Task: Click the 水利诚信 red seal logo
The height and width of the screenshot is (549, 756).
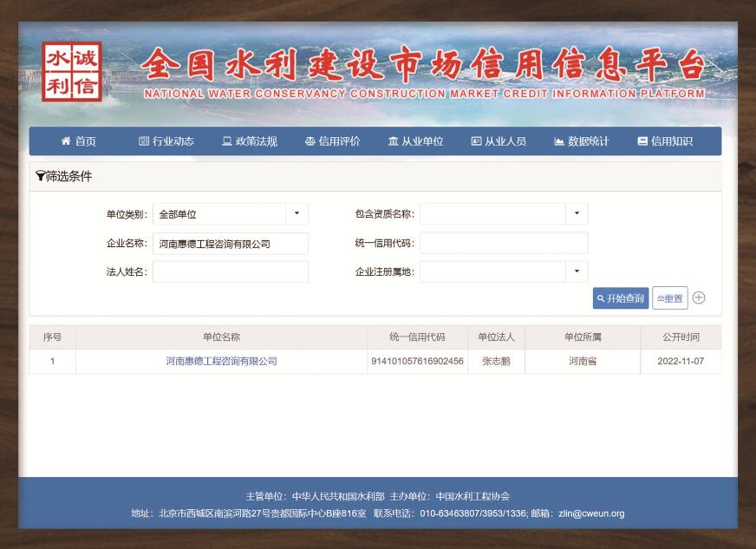Action: pos(72,71)
